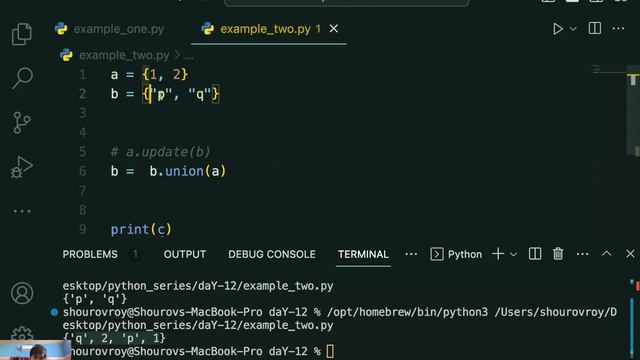Open the DEBUG CONSOLE panel tab
Image resolution: width=640 pixels, height=360 pixels.
pyautogui.click(x=272, y=254)
